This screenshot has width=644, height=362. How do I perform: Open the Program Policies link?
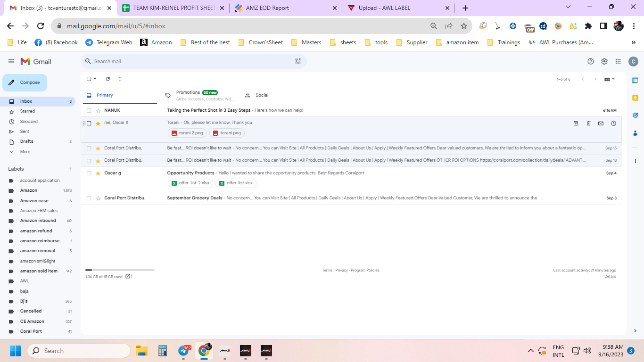pyautogui.click(x=365, y=271)
